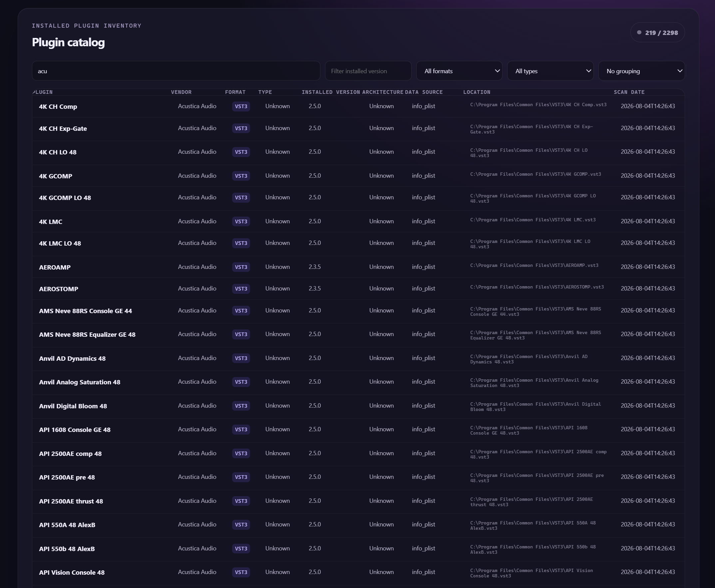Click info_plist in the API 2500AE pre row
Image resolution: width=715 pixels, height=588 pixels.
424,477
